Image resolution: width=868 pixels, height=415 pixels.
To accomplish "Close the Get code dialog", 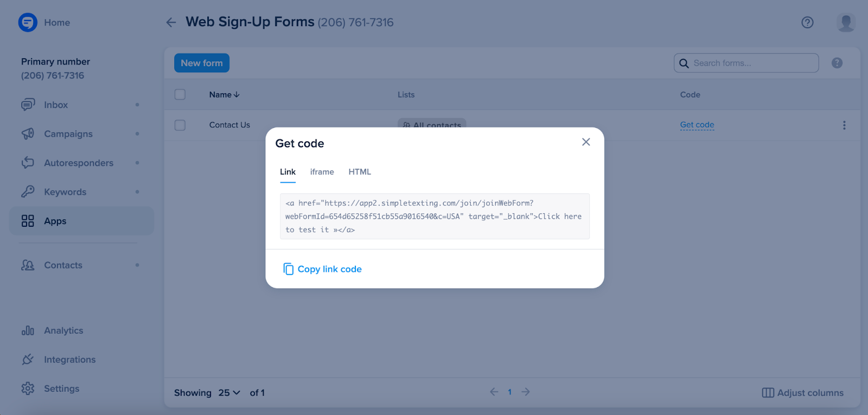I will (586, 142).
